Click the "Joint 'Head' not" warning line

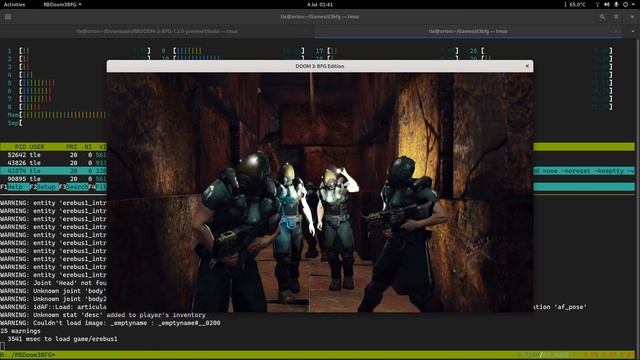[x=53, y=283]
